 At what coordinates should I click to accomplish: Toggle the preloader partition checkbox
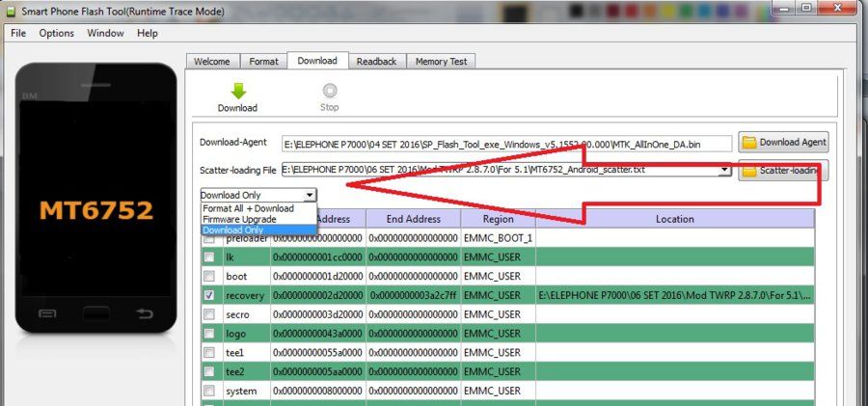pos(209,239)
